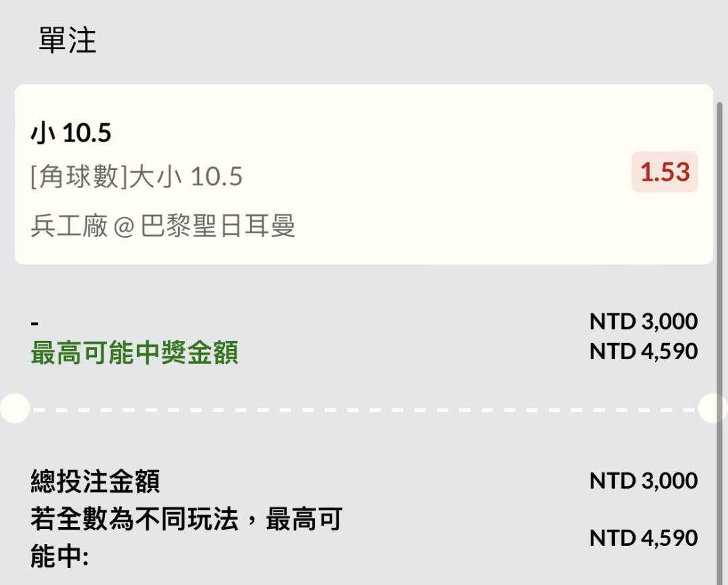This screenshot has width=728, height=585.
Task: Click the left ticket notch circle
Action: coord(15,408)
